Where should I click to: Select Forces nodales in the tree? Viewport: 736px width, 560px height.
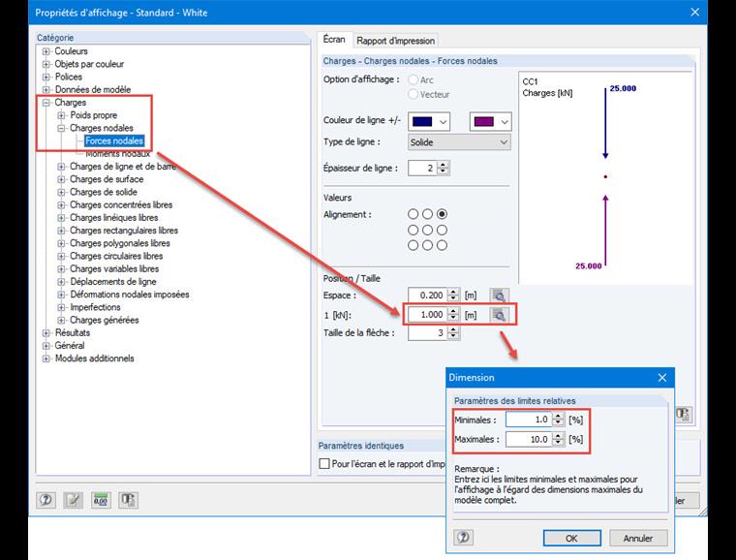pos(114,140)
